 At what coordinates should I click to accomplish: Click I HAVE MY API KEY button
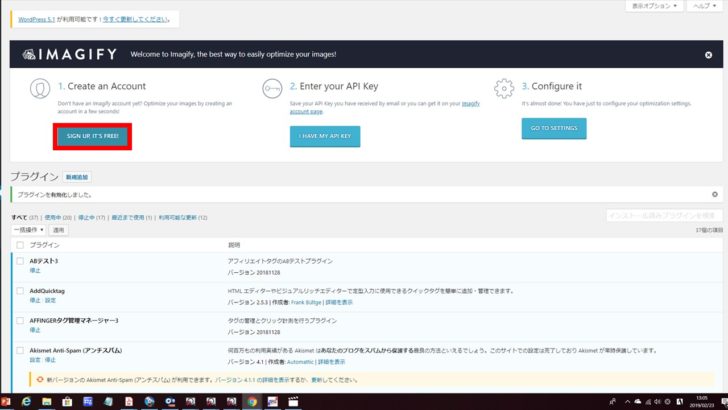325,136
